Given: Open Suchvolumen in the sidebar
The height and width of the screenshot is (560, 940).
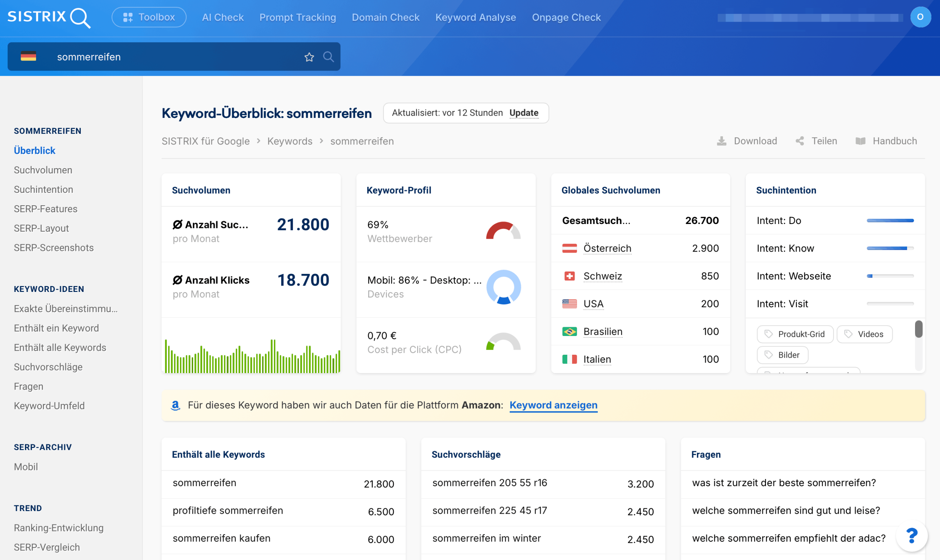Looking at the screenshot, I should point(43,170).
